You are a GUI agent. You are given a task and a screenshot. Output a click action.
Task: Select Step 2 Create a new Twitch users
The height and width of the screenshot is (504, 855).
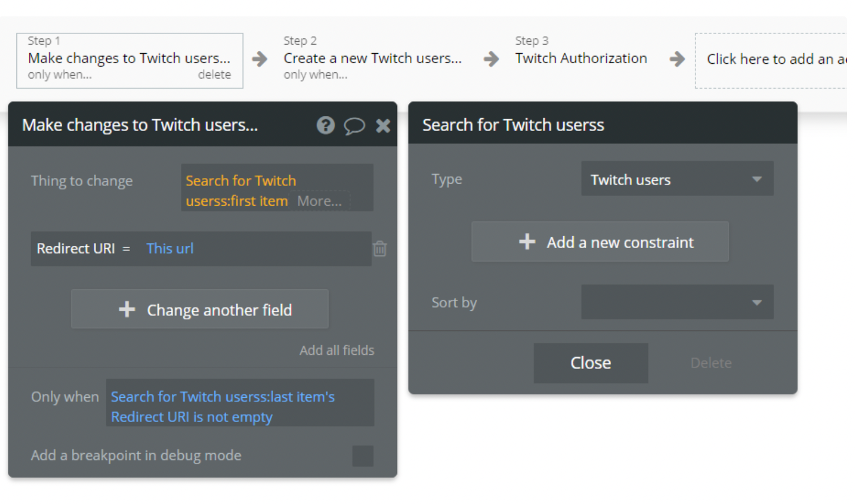372,58
